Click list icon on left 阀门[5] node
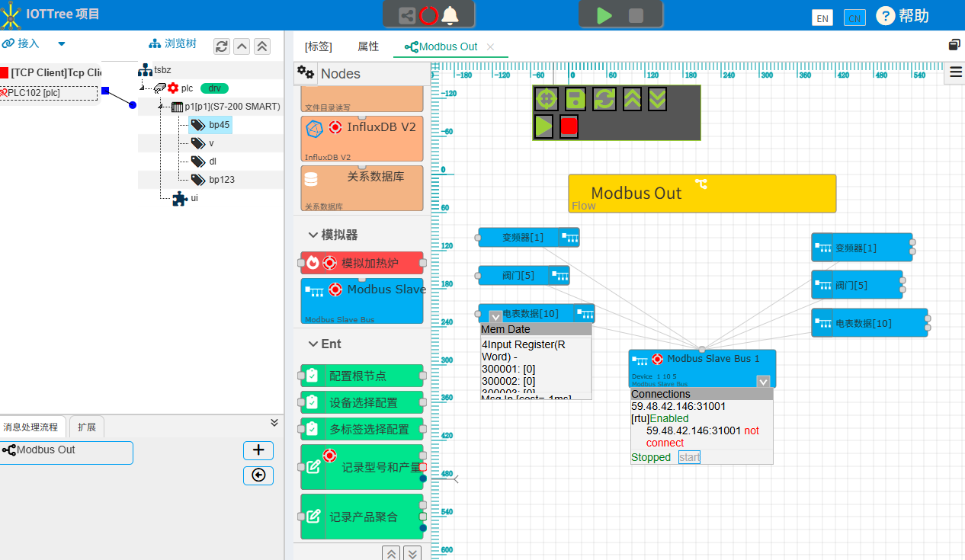Screen dimensions: 965x560 pyautogui.click(x=559, y=276)
